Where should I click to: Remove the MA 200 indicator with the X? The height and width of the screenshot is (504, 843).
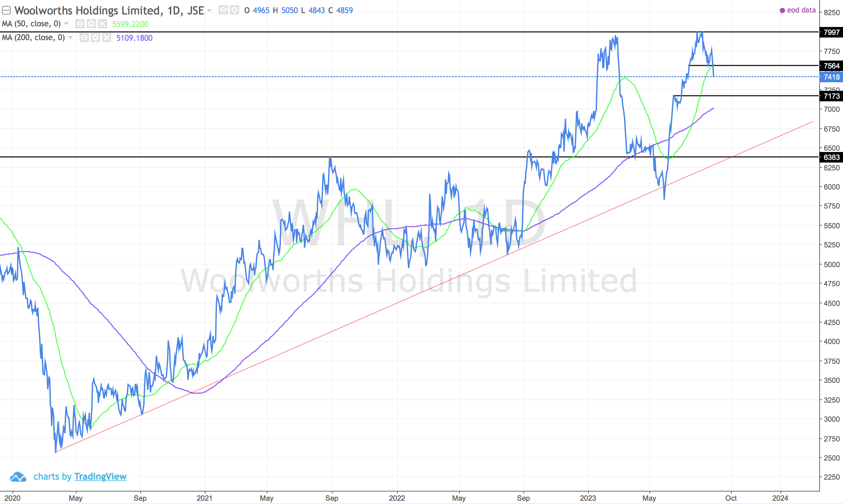(x=107, y=38)
